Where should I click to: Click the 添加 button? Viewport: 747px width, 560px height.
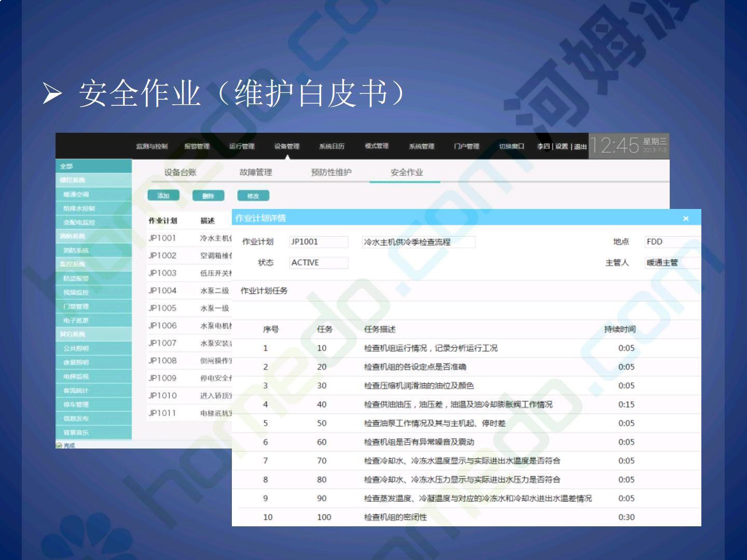click(x=163, y=195)
